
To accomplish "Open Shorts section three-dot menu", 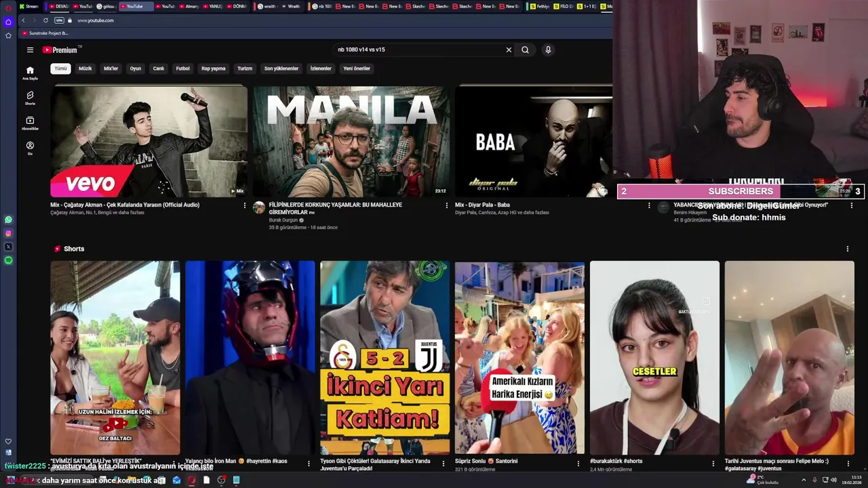I will coord(847,249).
